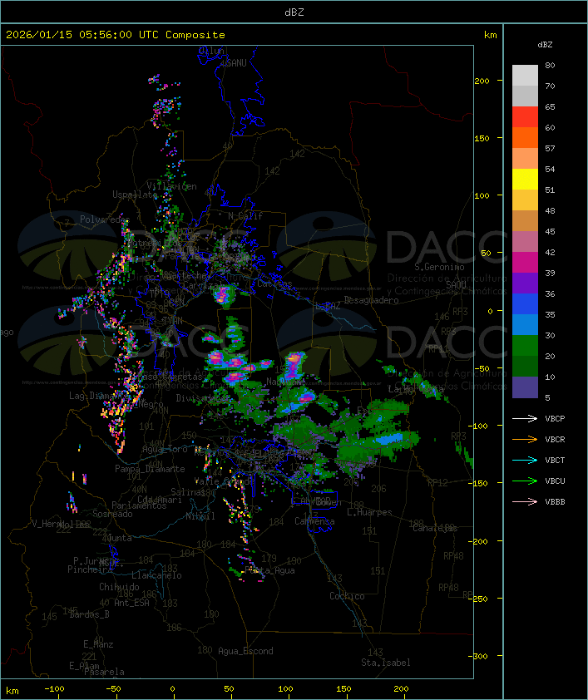
Task: Select the magenta legend swatch
Action: [525, 263]
